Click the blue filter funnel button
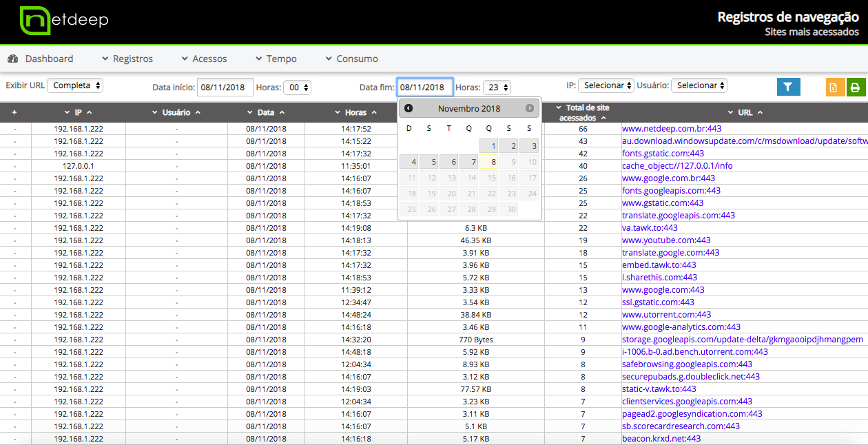The width and height of the screenshot is (868, 445). point(788,87)
